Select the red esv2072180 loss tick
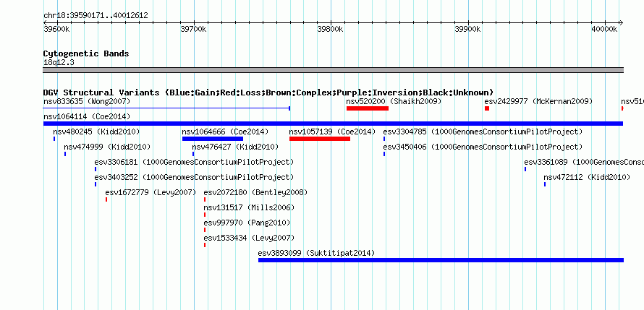This screenshot has height=310, width=644. pos(205,199)
